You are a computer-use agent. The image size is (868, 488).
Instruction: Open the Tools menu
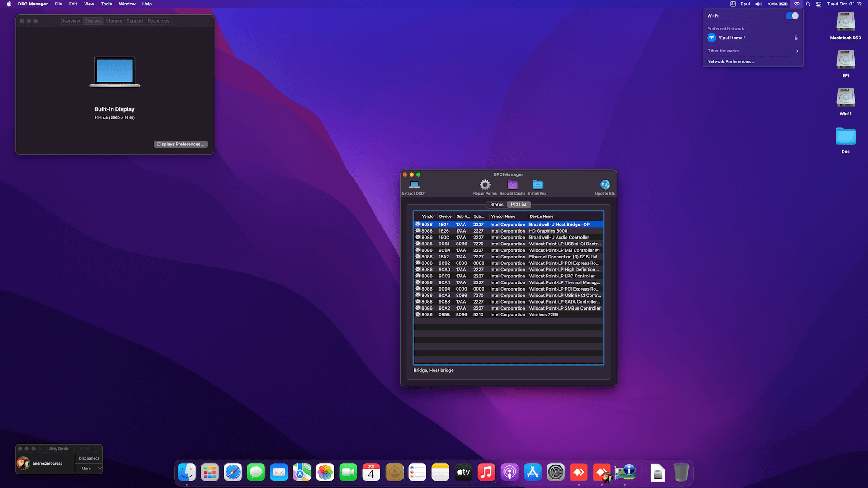coord(106,4)
